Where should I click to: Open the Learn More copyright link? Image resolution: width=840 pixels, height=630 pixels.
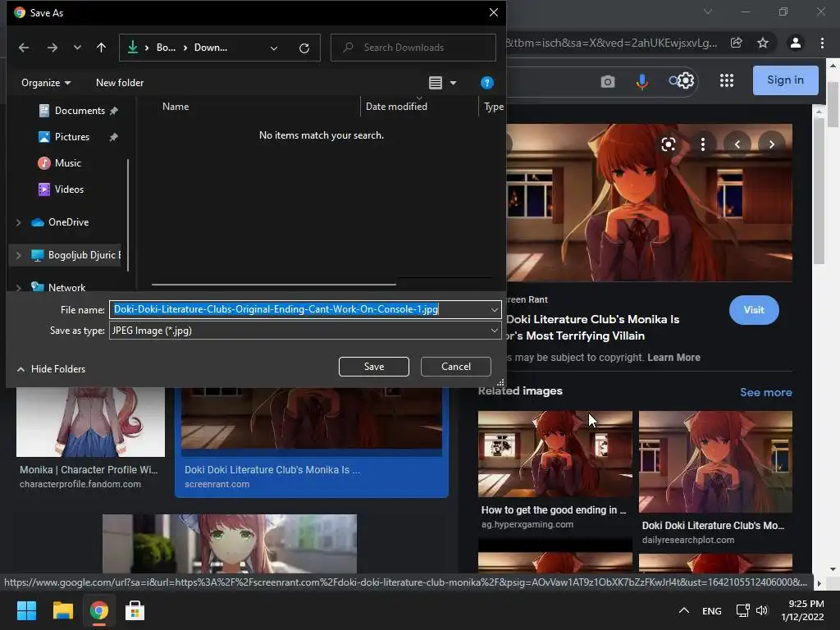click(x=673, y=358)
